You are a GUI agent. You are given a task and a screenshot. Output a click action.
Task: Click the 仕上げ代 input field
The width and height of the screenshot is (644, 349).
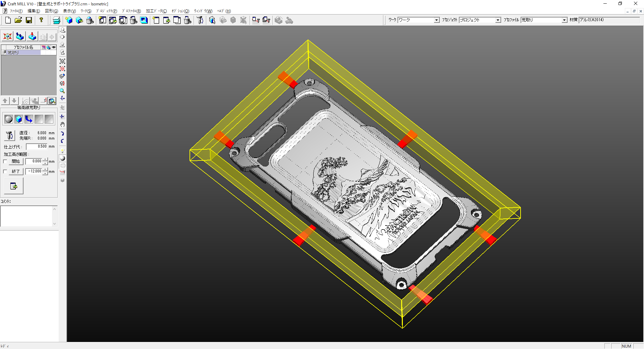coord(37,147)
